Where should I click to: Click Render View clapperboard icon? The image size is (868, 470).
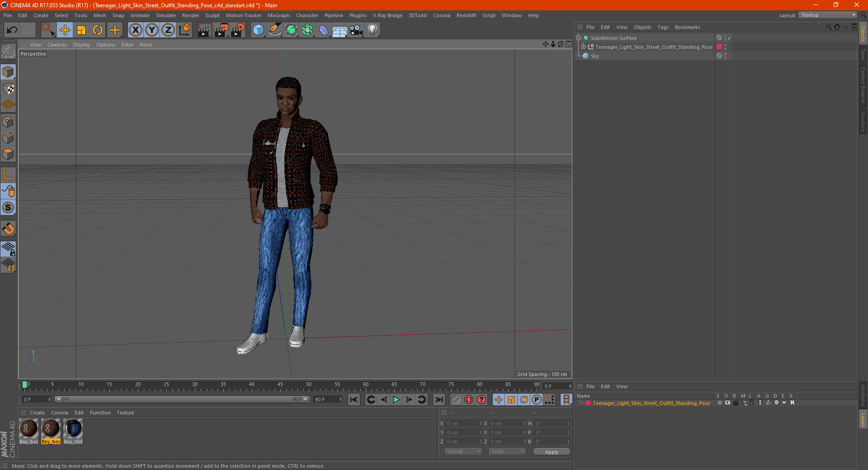coord(204,30)
